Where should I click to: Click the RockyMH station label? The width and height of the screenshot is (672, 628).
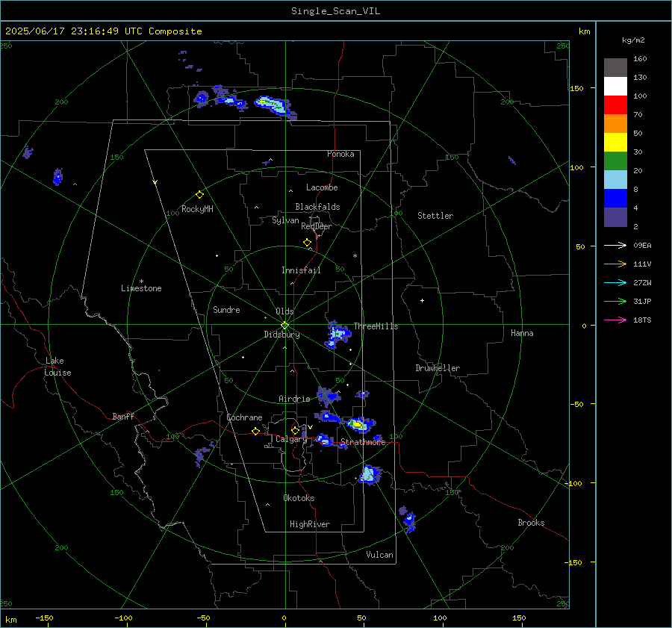[x=197, y=209]
